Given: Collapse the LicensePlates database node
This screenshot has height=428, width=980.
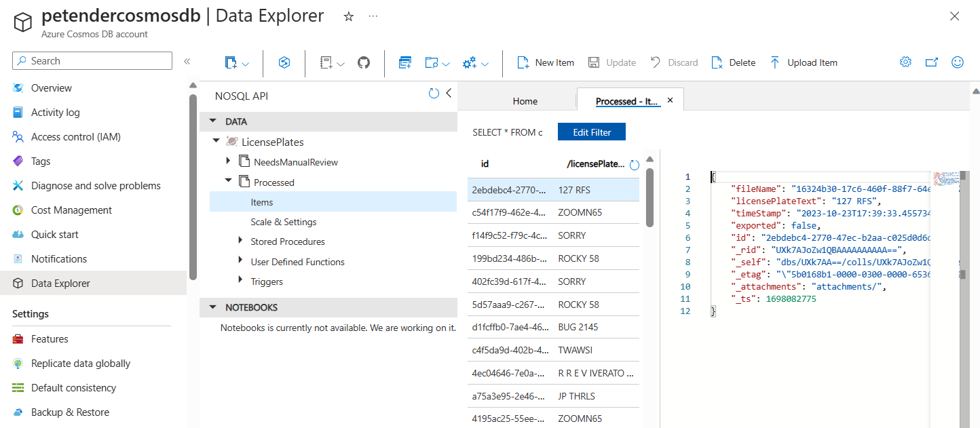Looking at the screenshot, I should point(216,141).
